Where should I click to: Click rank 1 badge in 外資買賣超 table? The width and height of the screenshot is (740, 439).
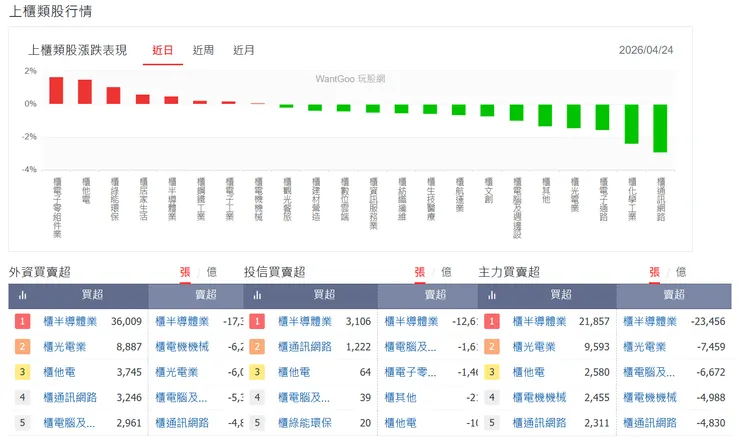[x=22, y=321]
